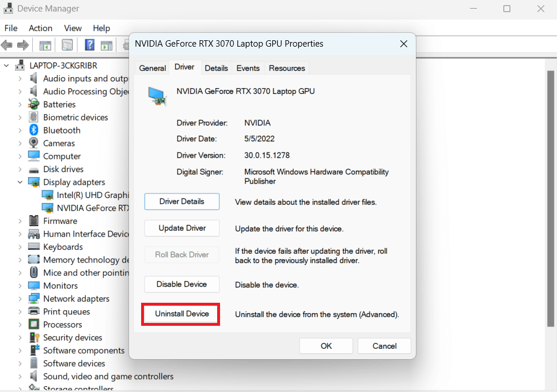Click the blue Help question mark icon
This screenshot has height=392, width=557.
(x=89, y=45)
